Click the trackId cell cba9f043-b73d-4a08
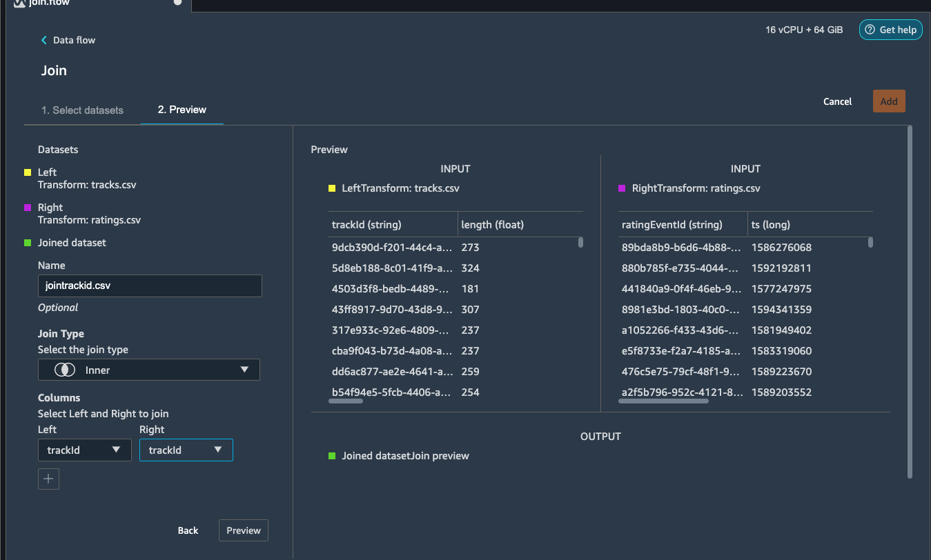Image resolution: width=931 pixels, height=560 pixels. point(393,350)
